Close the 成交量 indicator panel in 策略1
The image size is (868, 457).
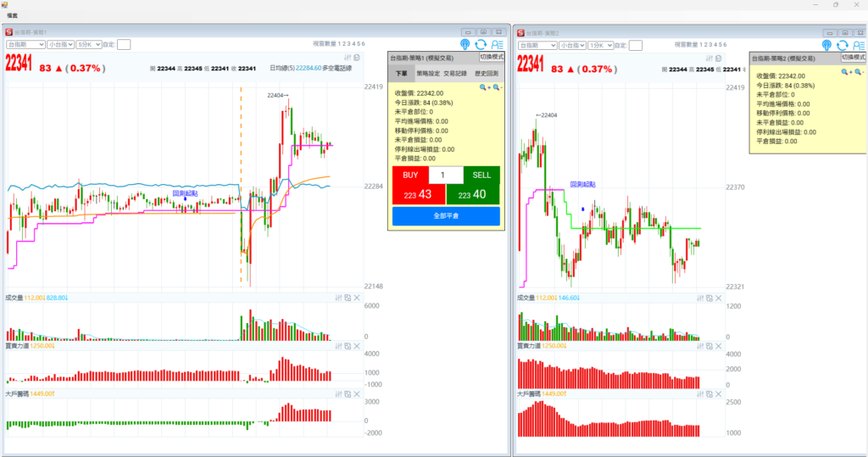coord(357,298)
